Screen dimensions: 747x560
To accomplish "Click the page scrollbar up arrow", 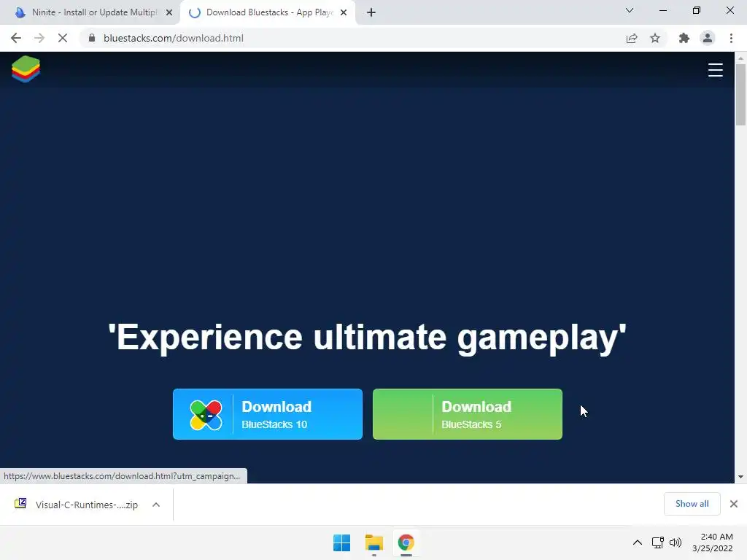I will point(740,58).
